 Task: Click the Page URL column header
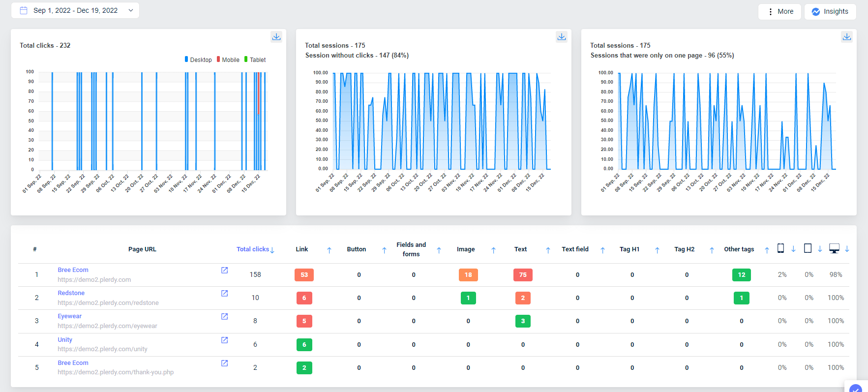[x=142, y=249]
